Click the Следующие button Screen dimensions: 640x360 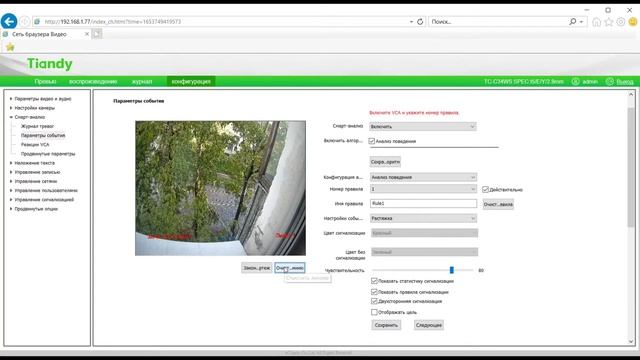(x=429, y=325)
